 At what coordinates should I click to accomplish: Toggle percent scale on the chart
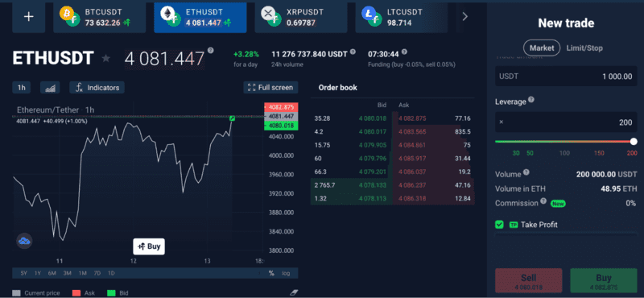coord(271,273)
